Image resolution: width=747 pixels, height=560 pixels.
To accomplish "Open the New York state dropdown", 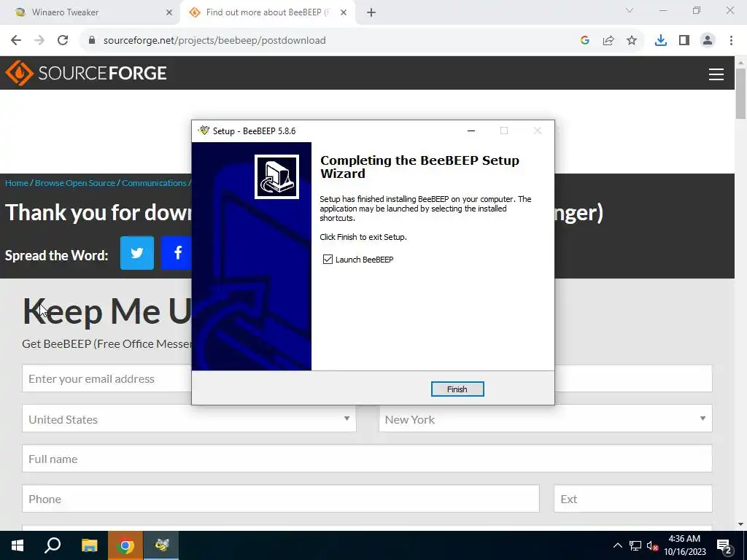I will 546,419.
